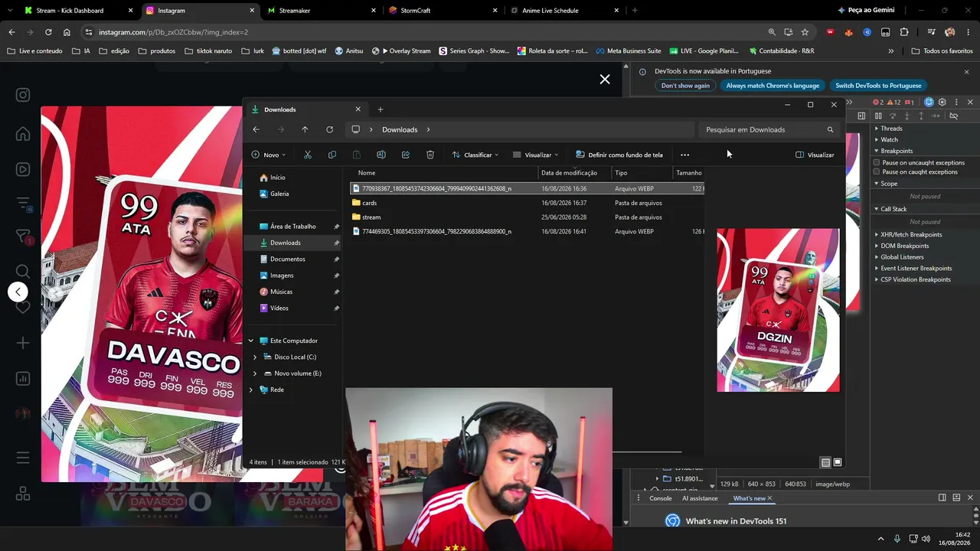Screen dimensions: 980x551
Task: Open the taskbar volume control
Action: (x=926, y=539)
